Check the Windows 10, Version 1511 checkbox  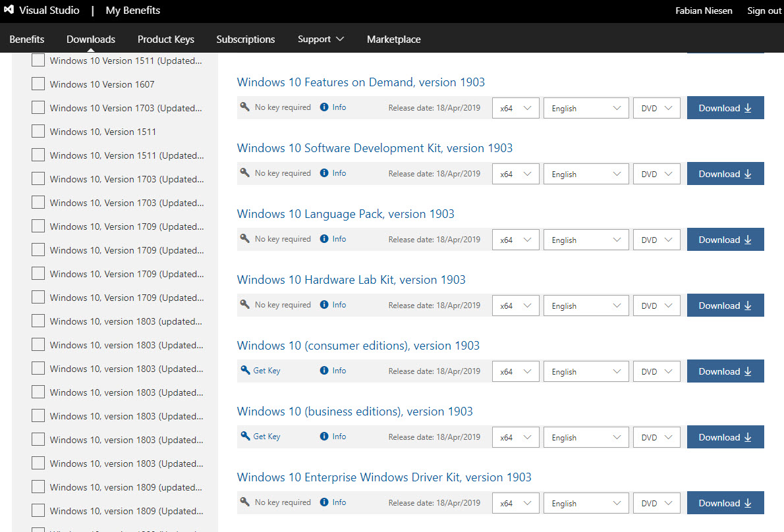pos(38,132)
